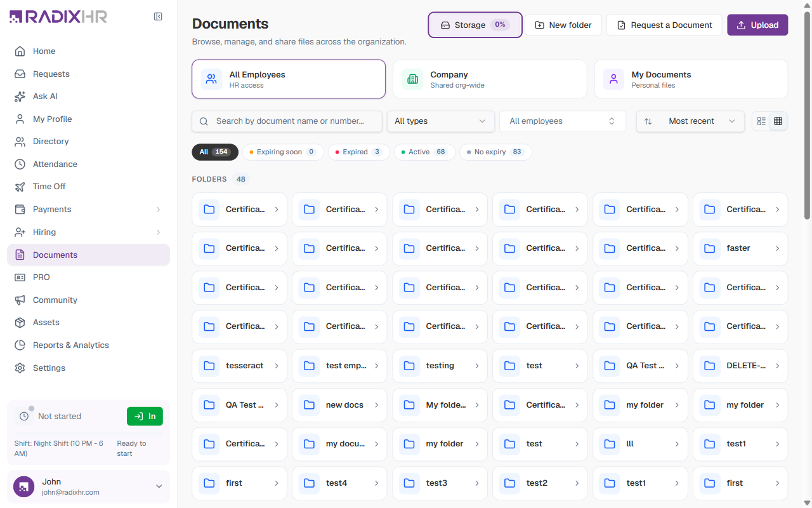This screenshot has width=812, height=508.
Task: Click the Time Off airplane icon
Action: coord(20,187)
